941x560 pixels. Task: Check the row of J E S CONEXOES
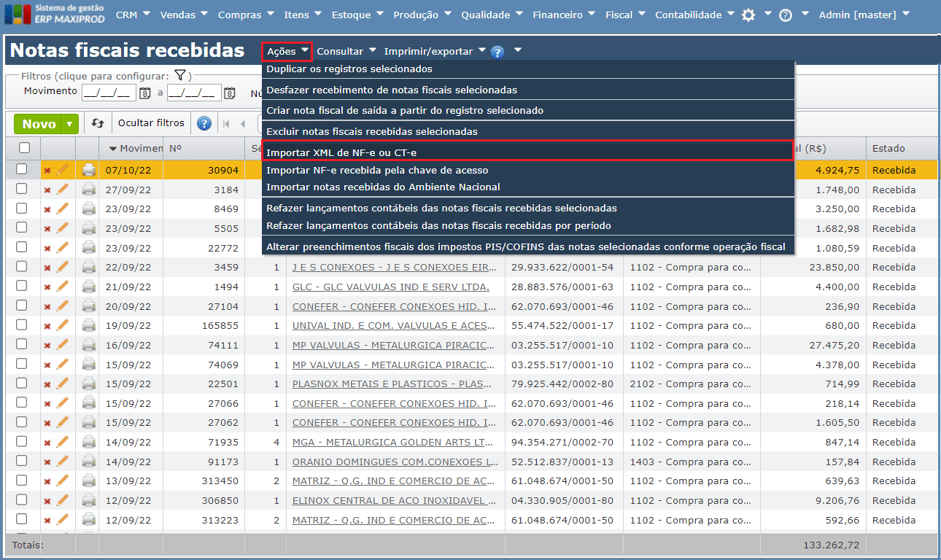tap(22, 267)
